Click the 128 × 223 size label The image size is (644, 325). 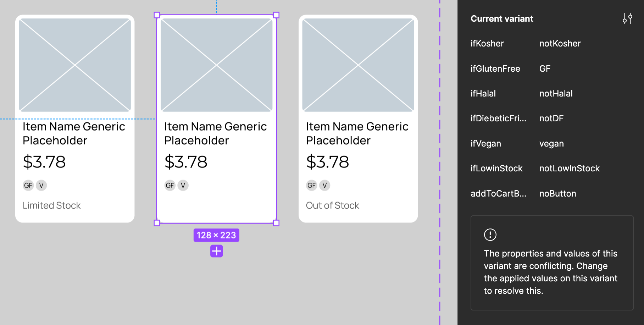[216, 235]
